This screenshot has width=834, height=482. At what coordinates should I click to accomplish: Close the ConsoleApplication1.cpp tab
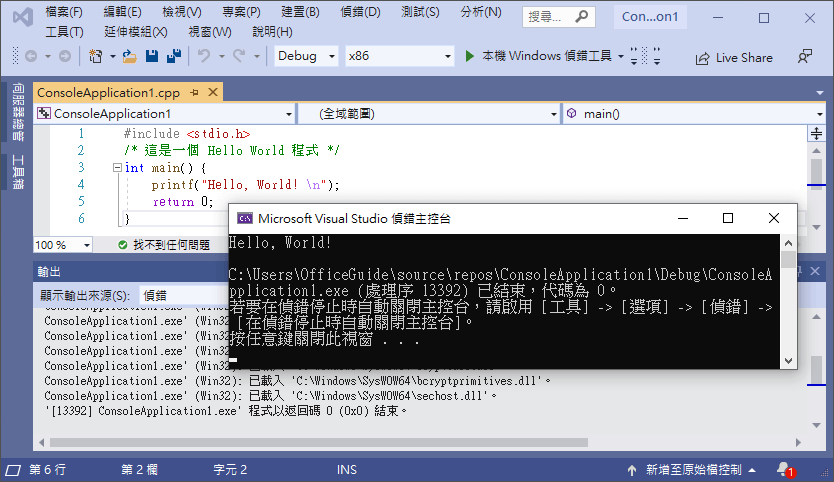pos(213,92)
